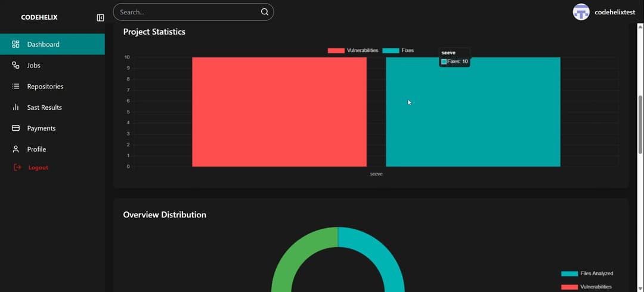The image size is (644, 292).
Task: Open the Payments section
Action: click(52, 128)
